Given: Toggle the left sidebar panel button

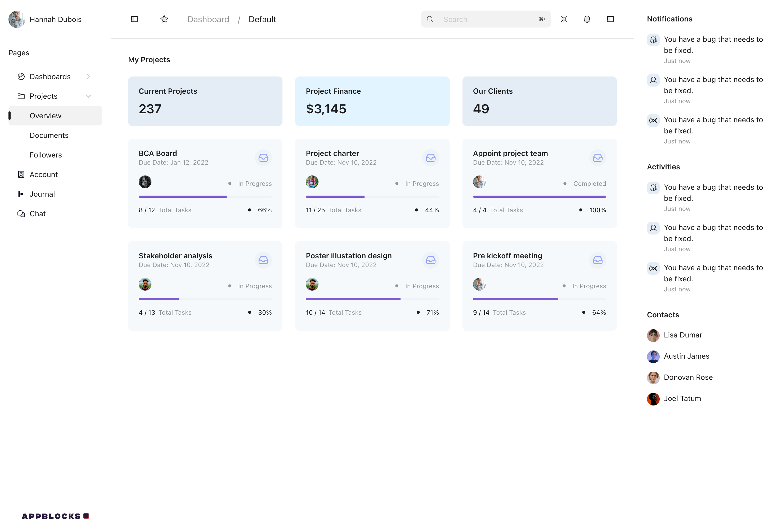Looking at the screenshot, I should 134,19.
